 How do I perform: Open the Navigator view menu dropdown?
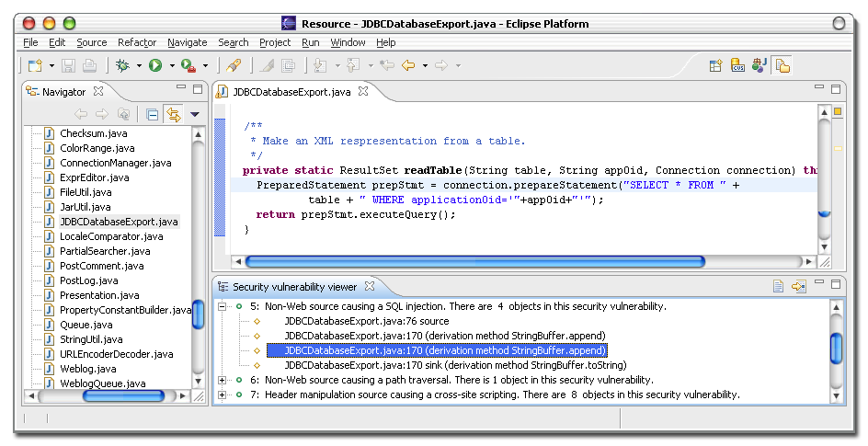pyautogui.click(x=195, y=114)
